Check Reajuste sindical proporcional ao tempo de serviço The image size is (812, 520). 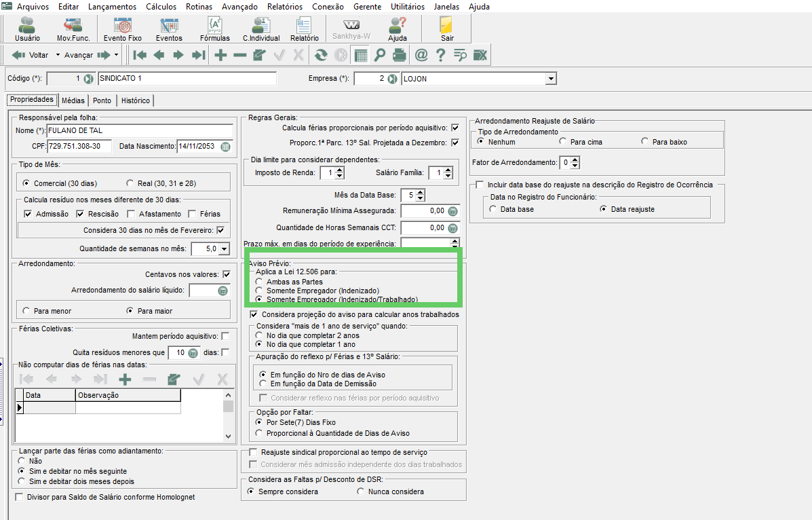[x=253, y=452]
